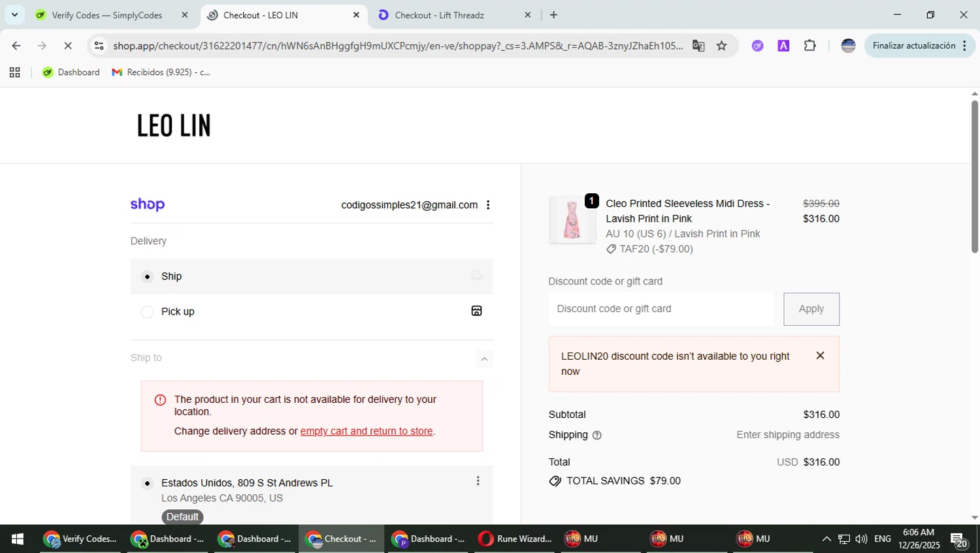Open the Recibidos Gmail bookmark
The width and height of the screenshot is (980, 553).
(x=161, y=72)
